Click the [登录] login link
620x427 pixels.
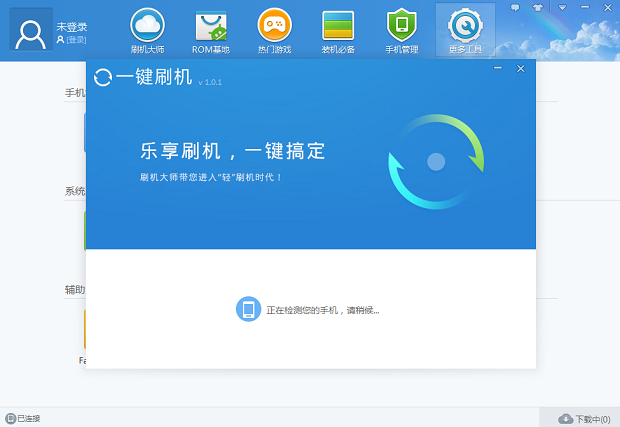(74, 40)
